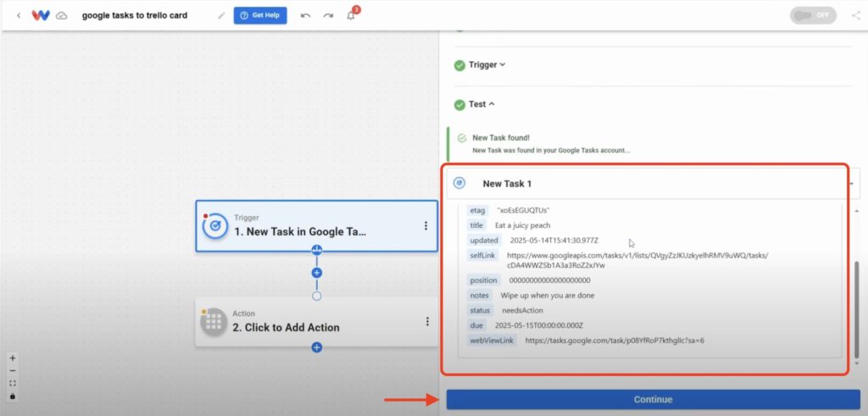Click the status value needsAction
The width and height of the screenshot is (868, 416).
[x=522, y=310]
